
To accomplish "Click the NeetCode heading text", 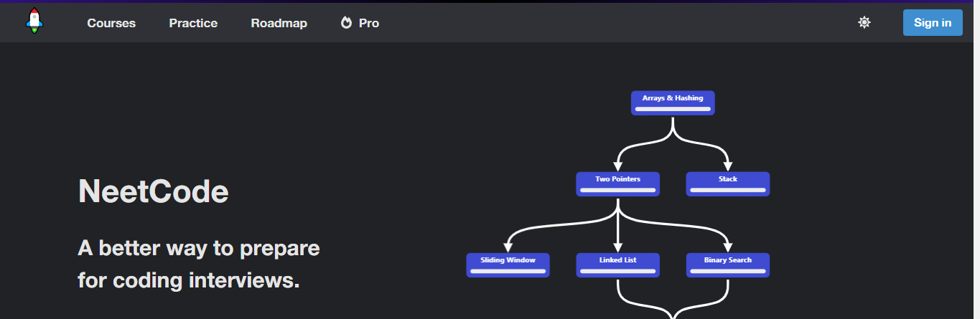I will coord(153,191).
